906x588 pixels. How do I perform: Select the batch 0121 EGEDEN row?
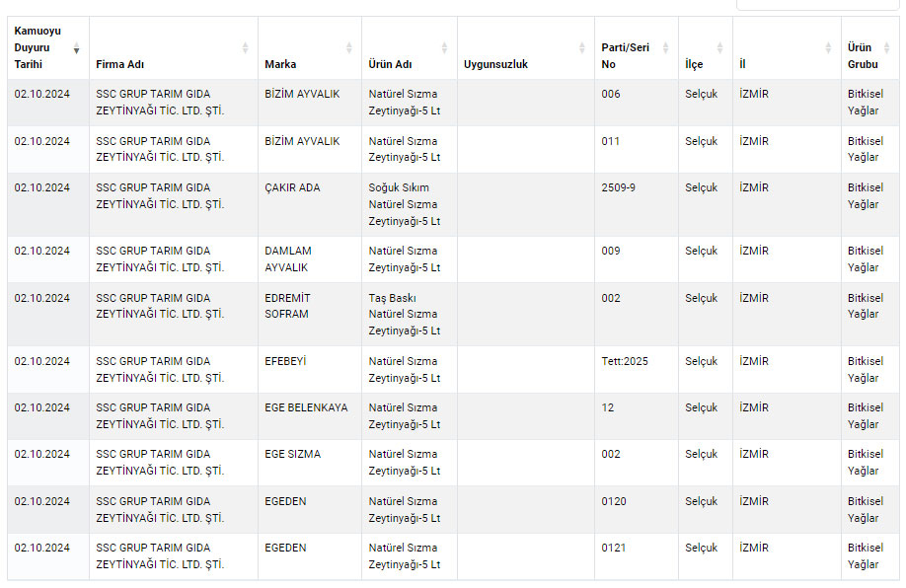[453, 556]
